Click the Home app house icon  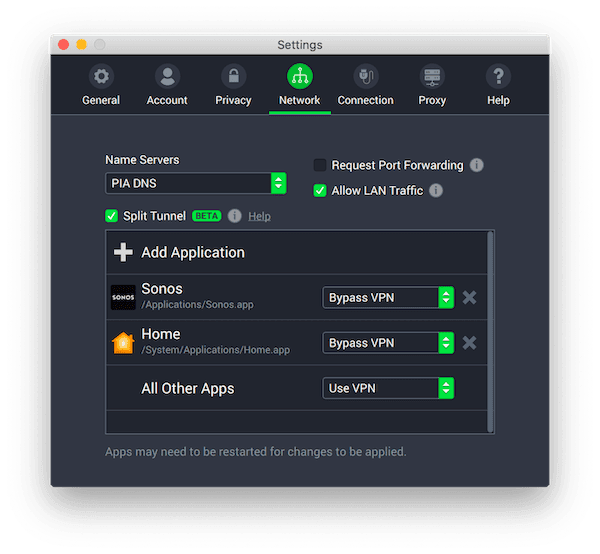(x=123, y=342)
